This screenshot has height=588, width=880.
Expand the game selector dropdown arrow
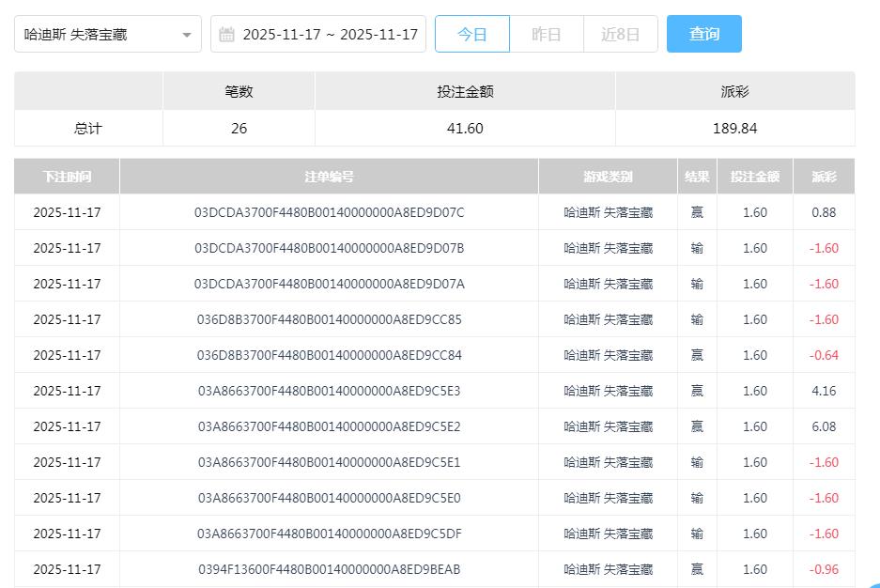pos(187,33)
